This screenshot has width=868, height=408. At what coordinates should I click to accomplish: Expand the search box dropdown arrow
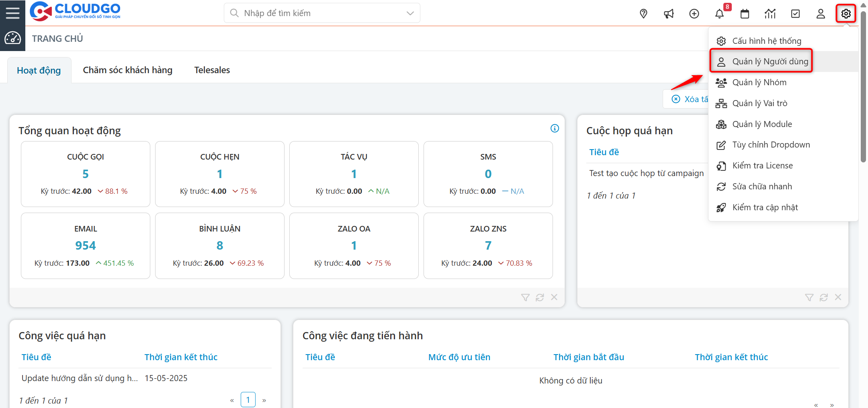[x=410, y=13]
